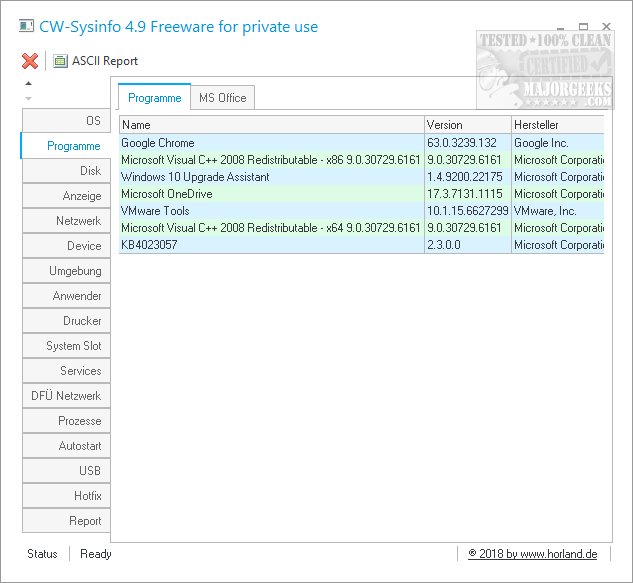The width and height of the screenshot is (633, 583).
Task: Open the Autostart sidebar tab
Action: pos(65,446)
